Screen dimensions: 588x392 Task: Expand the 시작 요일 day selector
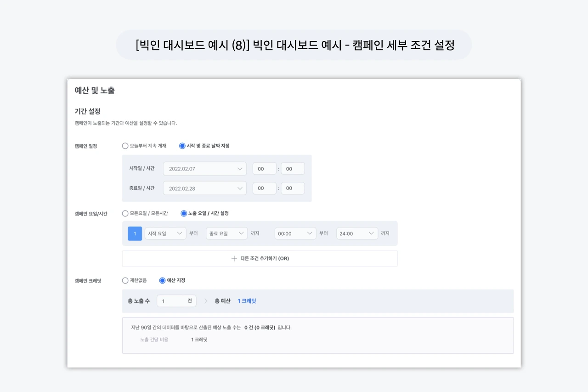point(165,233)
